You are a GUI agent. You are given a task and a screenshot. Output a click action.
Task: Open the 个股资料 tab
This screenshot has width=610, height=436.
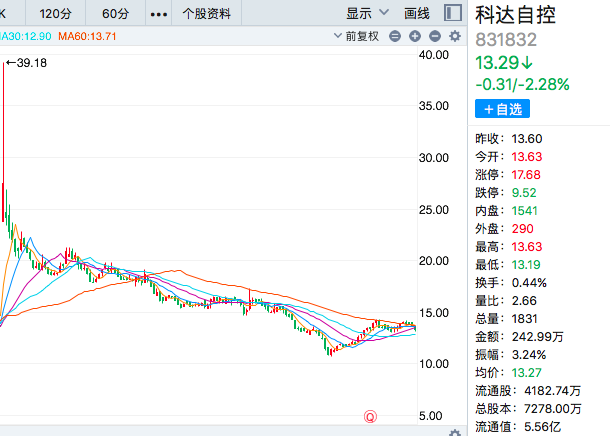206,14
